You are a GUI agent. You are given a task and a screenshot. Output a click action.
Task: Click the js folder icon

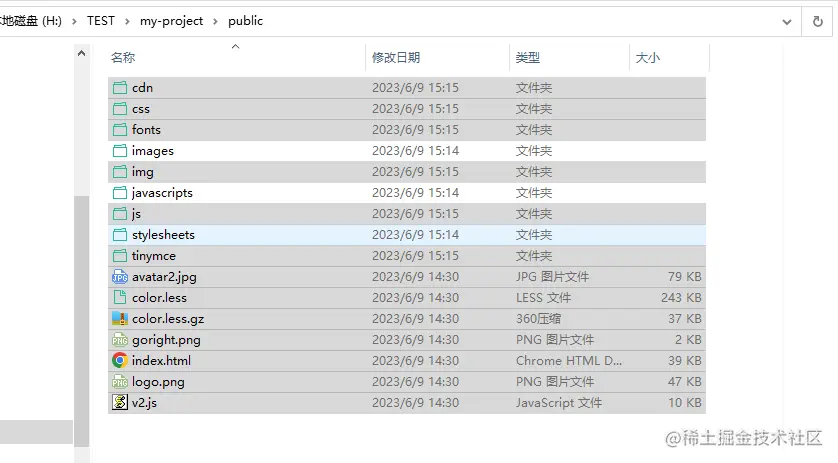pyautogui.click(x=120, y=214)
